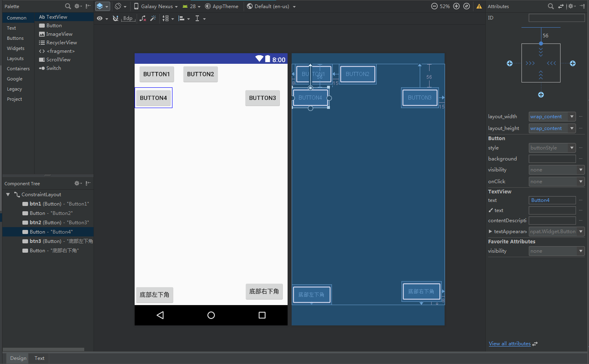The image size is (589, 364).
Task: Open the Guidelines dropdown
Action: pyautogui.click(x=200, y=18)
